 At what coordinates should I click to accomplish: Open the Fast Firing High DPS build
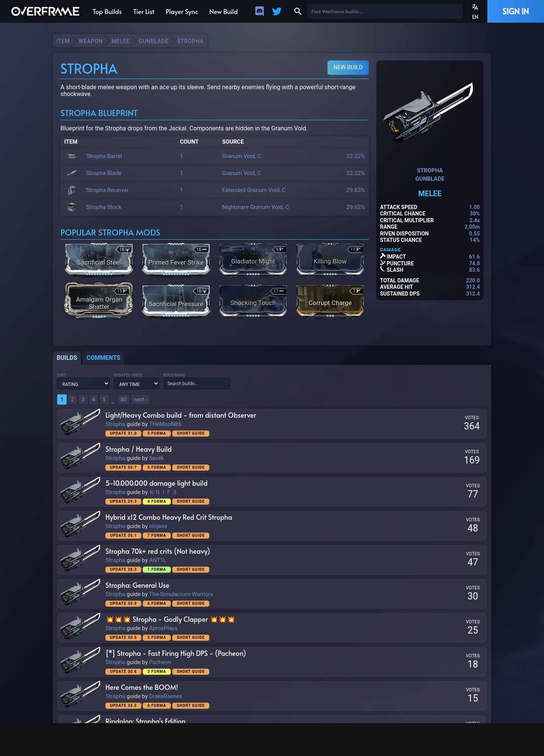coord(176,653)
